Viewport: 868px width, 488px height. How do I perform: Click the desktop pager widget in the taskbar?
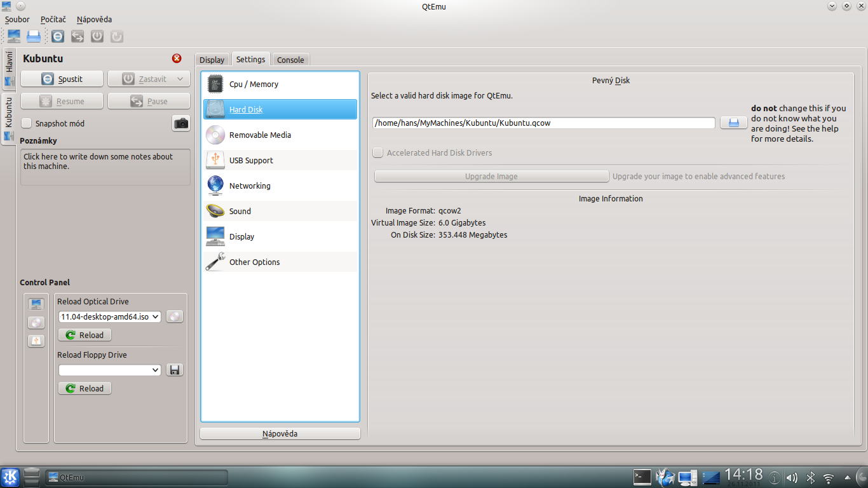tap(32, 477)
